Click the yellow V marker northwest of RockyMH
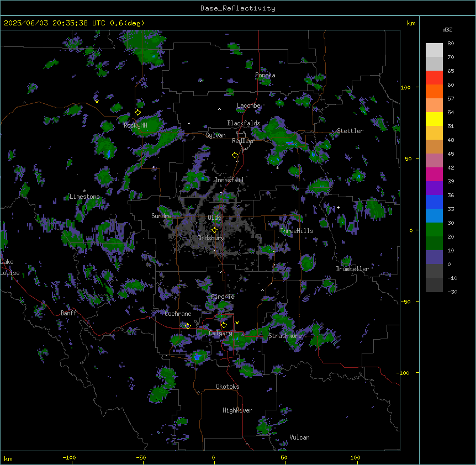 pos(97,102)
